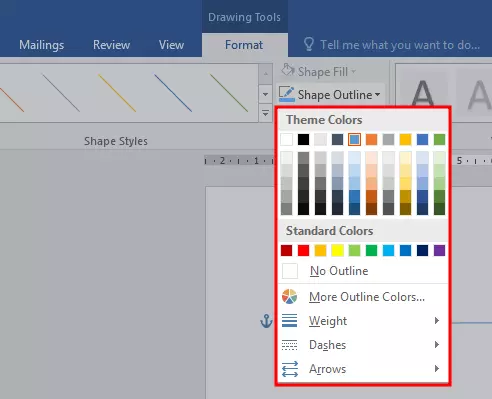This screenshot has height=399, width=492.
Task: Select the Format tab under Drawing Tools
Action: point(244,45)
